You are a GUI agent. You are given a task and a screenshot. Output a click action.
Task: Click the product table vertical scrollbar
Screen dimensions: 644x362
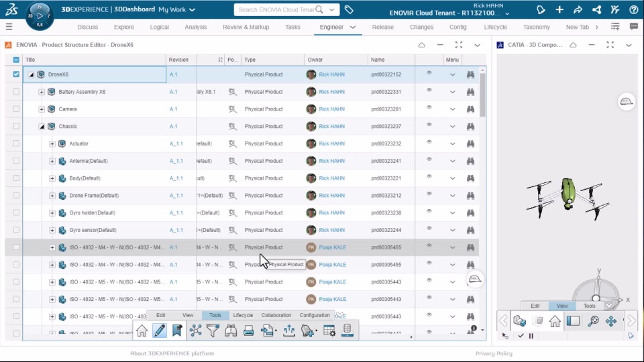[482, 95]
